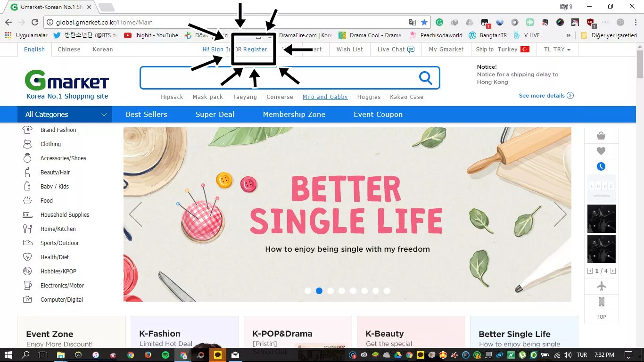The image size is (644, 362).
Task: Select the first banner carousel dot
Action: coord(308,291)
